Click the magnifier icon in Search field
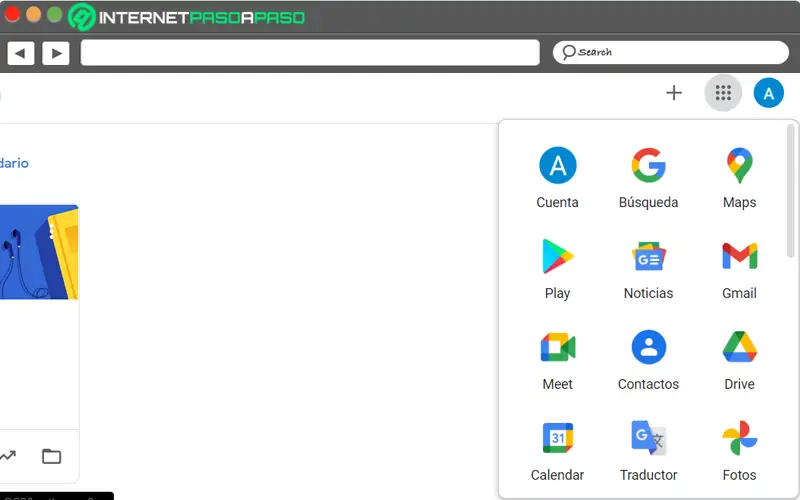This screenshot has height=500, width=800. 568,52
